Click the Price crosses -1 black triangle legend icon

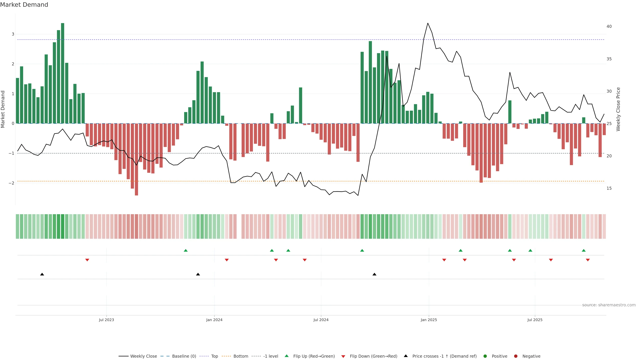(x=406, y=356)
